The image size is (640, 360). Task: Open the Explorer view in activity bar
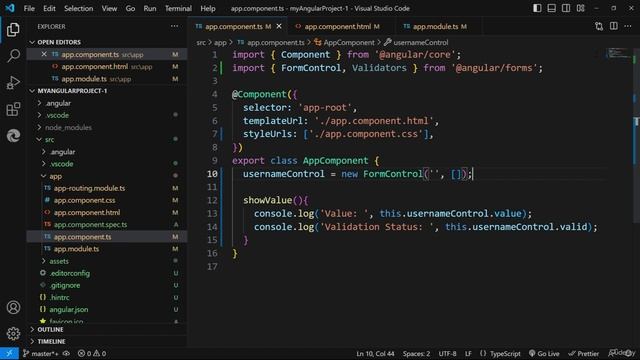click(13, 29)
